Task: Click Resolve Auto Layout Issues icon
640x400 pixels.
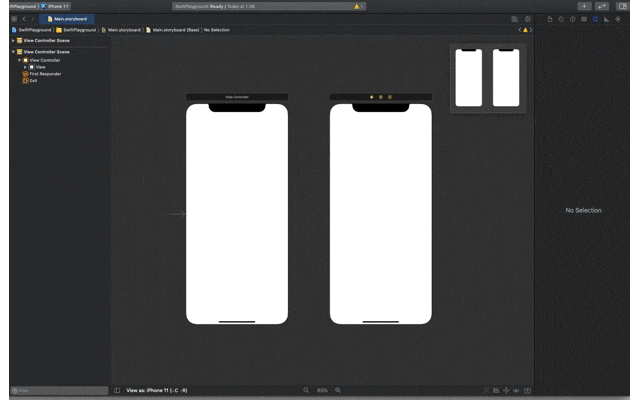Action: coord(516,391)
